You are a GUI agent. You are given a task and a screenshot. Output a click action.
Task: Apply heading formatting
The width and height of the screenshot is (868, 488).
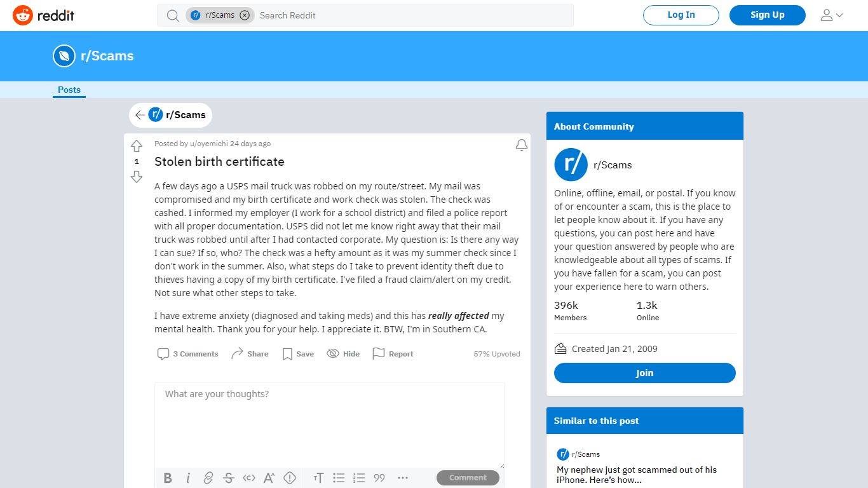tap(318, 478)
